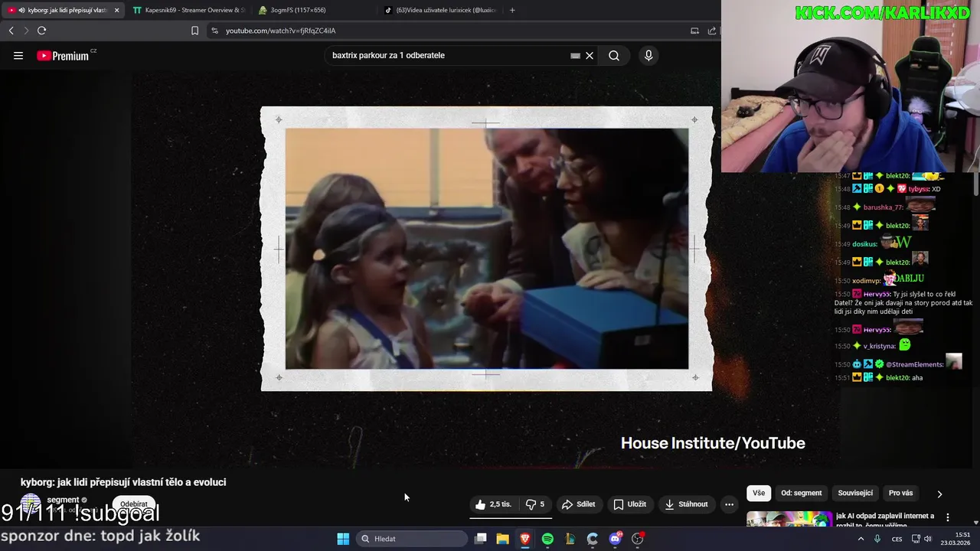Show hidden system tray icons
This screenshot has width=980, height=551.
pyautogui.click(x=861, y=539)
